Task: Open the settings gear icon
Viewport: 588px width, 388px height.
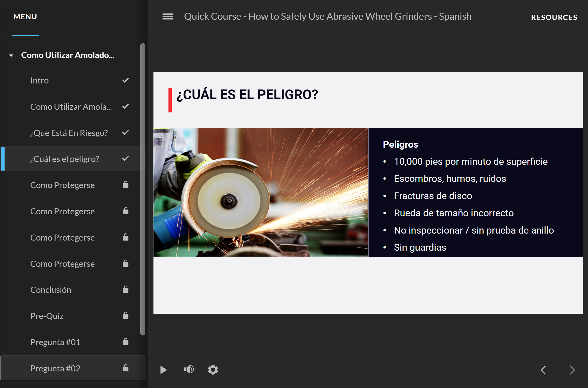Action: (213, 370)
